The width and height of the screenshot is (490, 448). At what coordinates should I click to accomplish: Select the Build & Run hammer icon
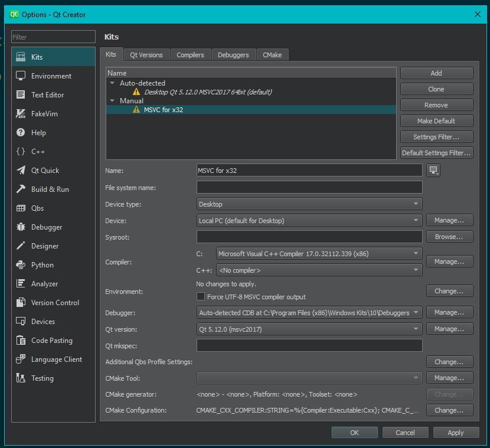click(x=21, y=189)
